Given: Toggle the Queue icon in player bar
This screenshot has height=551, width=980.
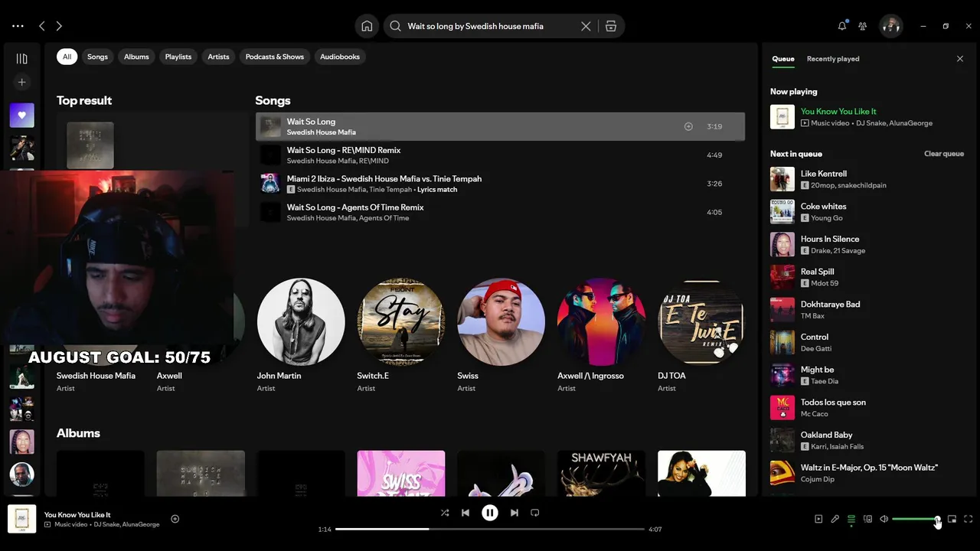Looking at the screenshot, I should (851, 519).
